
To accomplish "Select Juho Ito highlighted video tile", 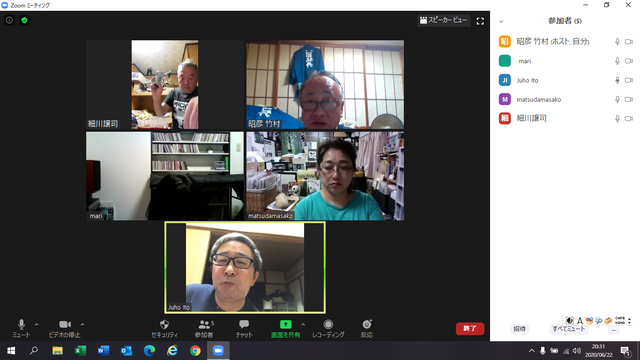I will click(x=245, y=268).
